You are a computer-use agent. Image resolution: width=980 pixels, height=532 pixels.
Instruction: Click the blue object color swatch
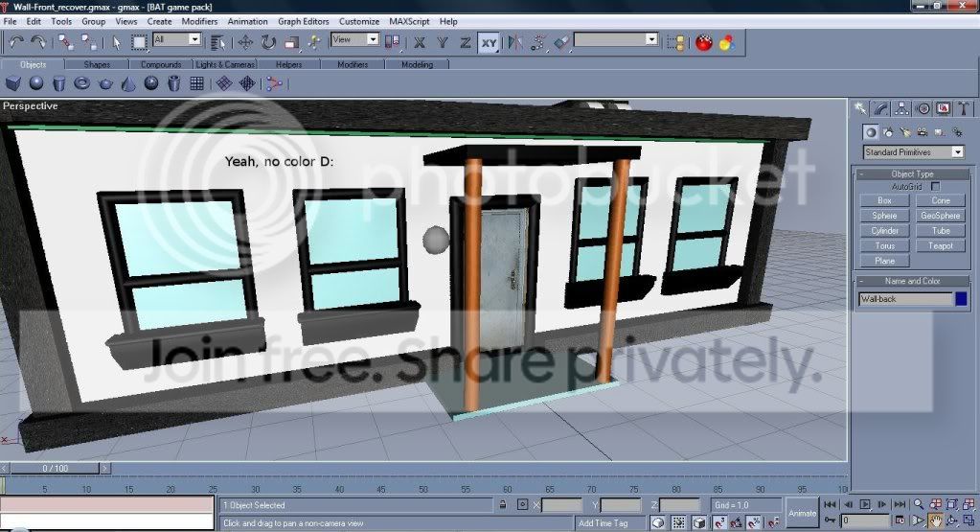click(961, 299)
